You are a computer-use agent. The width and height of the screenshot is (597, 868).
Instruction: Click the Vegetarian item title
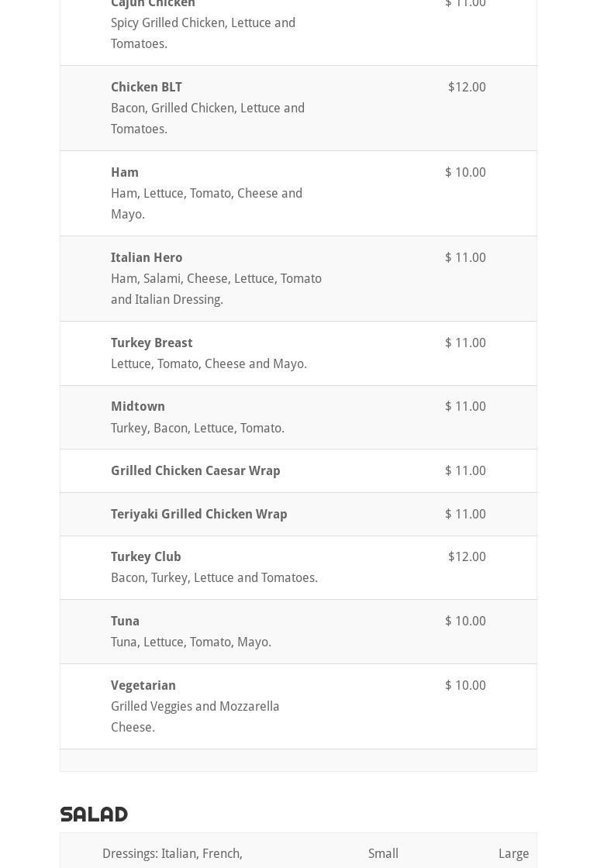(143, 685)
